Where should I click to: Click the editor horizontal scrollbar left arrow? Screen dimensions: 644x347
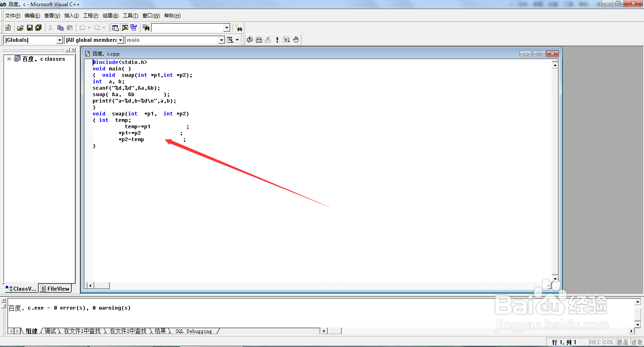point(90,285)
